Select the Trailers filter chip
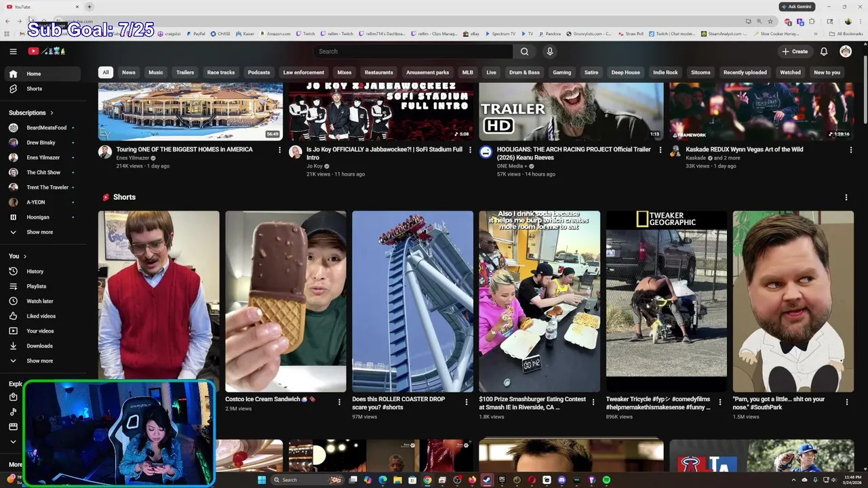 [x=185, y=73]
